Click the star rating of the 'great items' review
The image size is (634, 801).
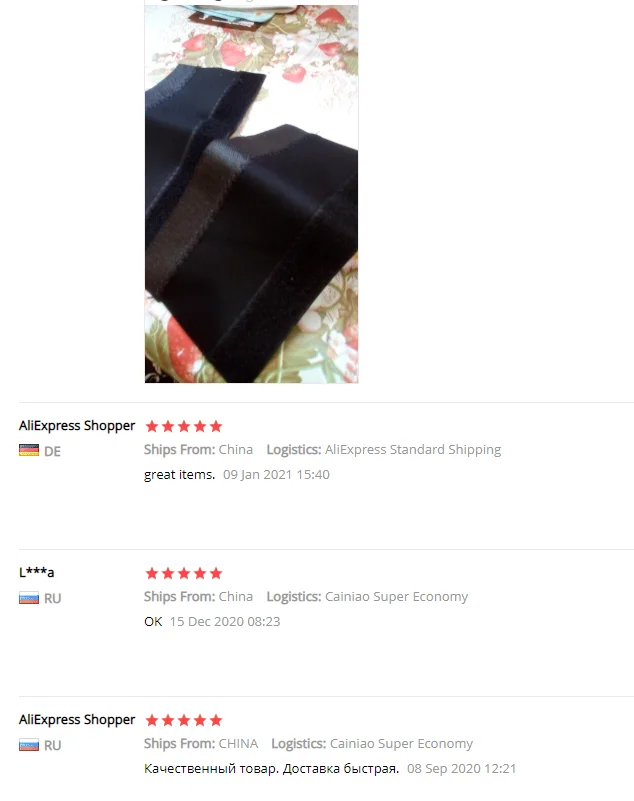(184, 426)
